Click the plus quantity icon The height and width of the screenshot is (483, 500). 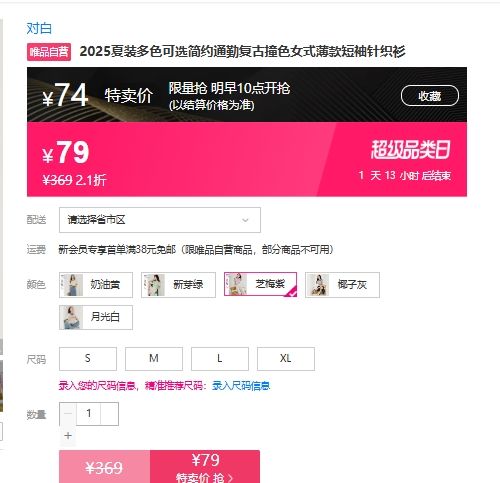(68, 435)
